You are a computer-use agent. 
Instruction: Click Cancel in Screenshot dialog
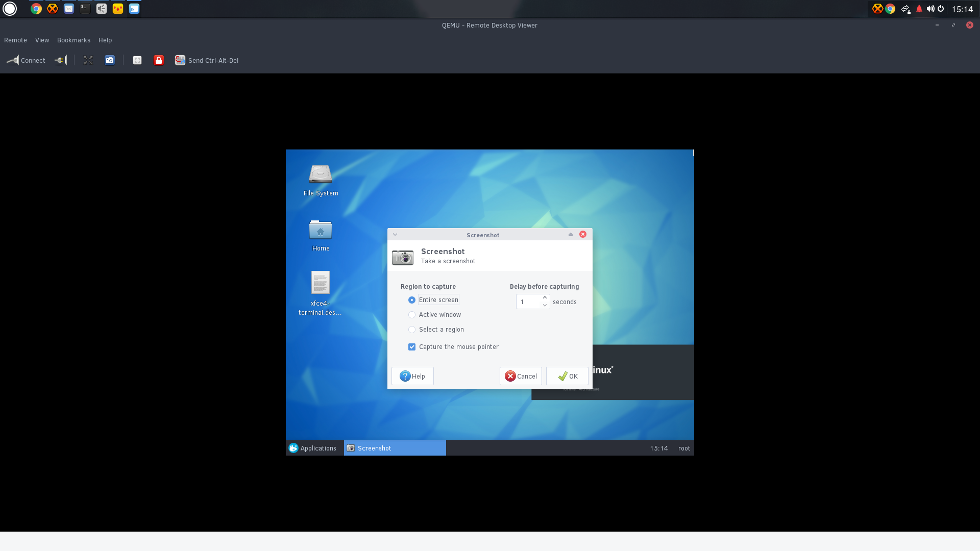point(521,376)
